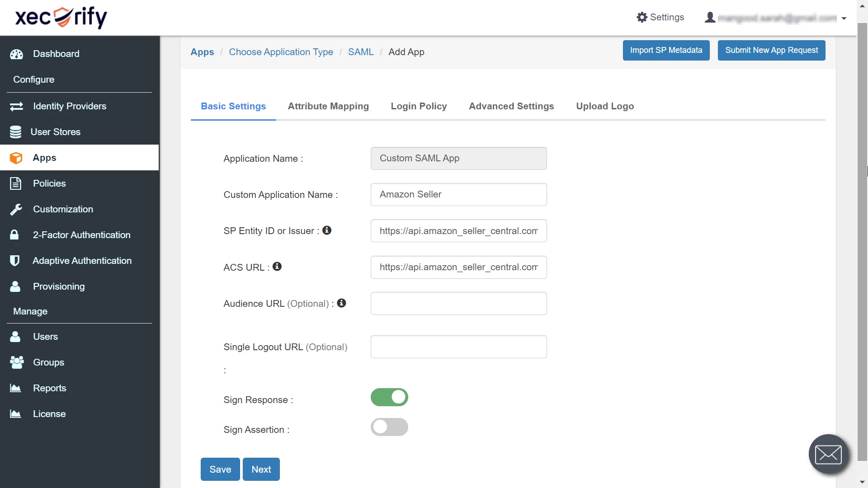Click the Dashboard icon in sidebar

click(17, 54)
